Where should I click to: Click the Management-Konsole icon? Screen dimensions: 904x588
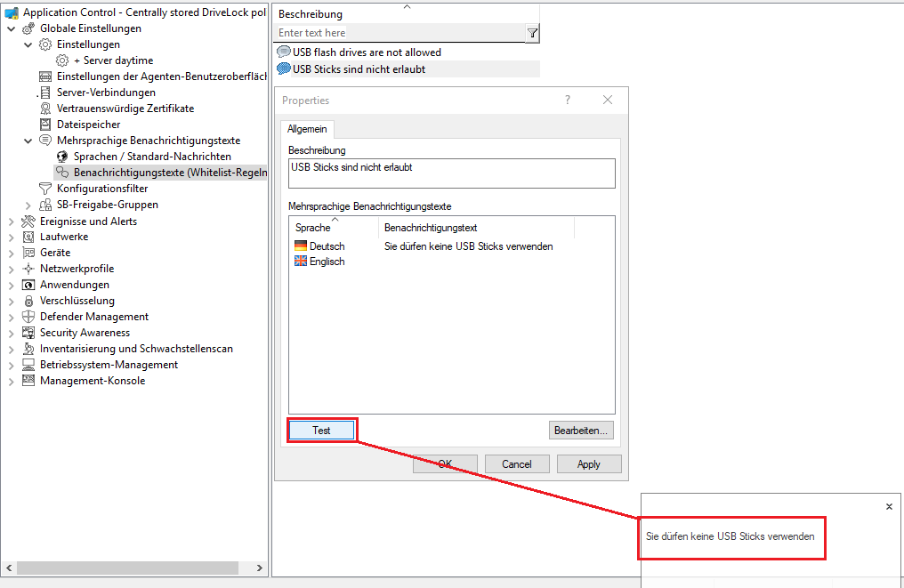(28, 381)
